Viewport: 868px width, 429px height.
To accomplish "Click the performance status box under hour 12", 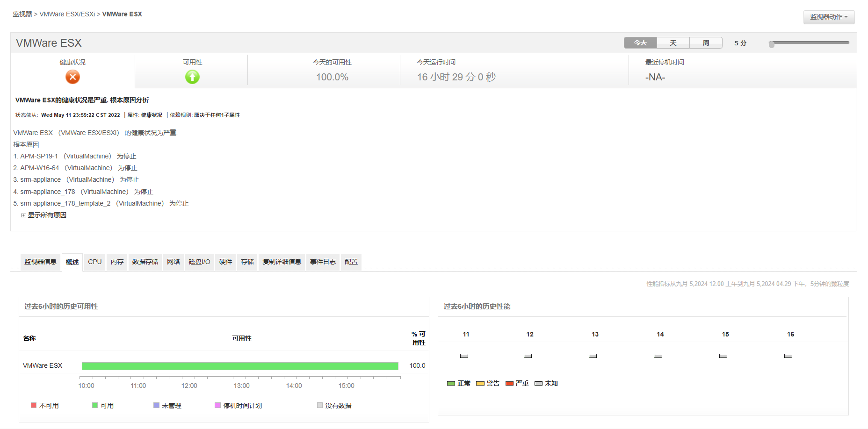I will (x=528, y=356).
